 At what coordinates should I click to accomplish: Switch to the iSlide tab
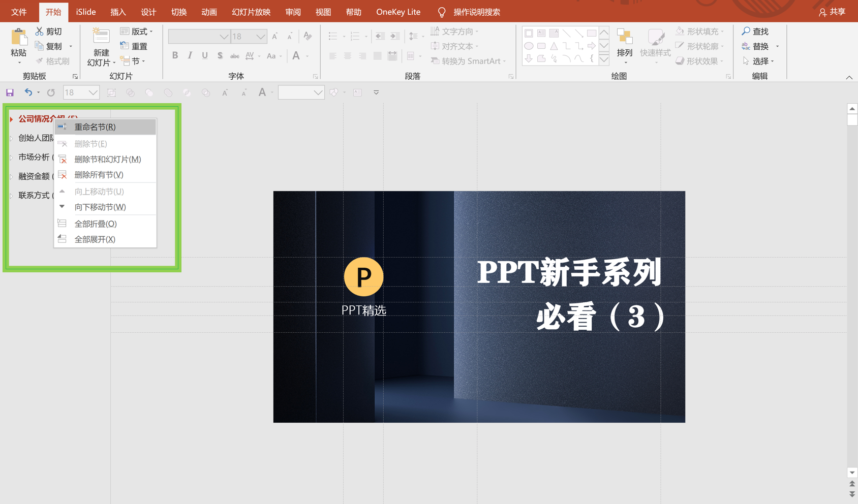[x=86, y=12]
